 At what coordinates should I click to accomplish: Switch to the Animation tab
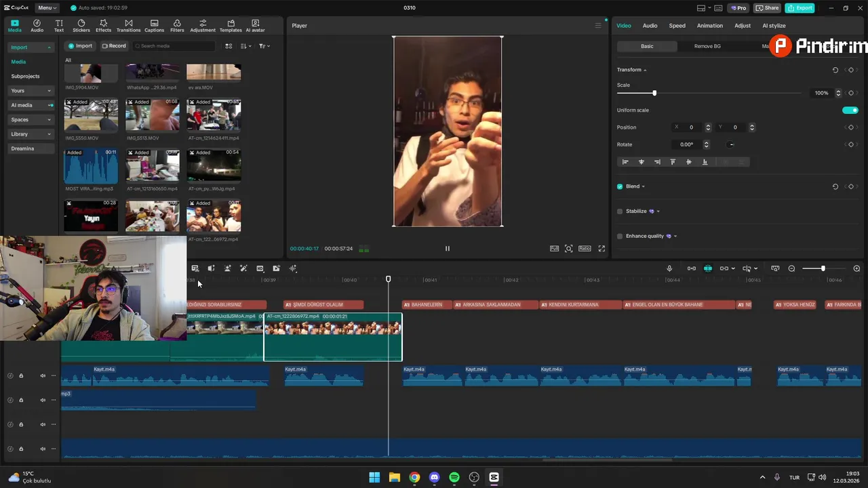[710, 26]
